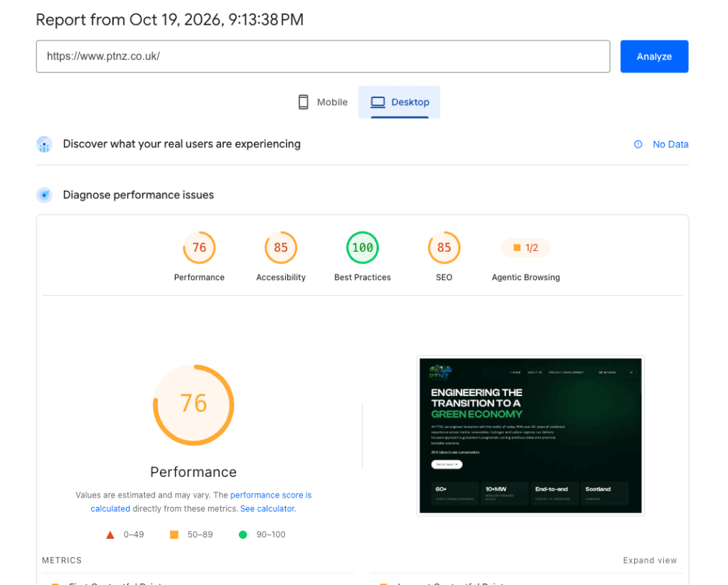Click the Performance label under gauge
Screen dimensions: 728x585
point(199,277)
